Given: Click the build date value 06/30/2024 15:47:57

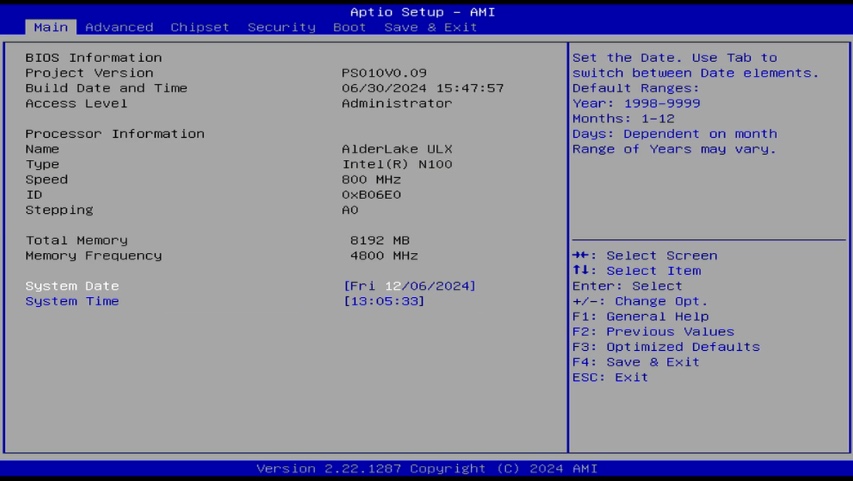Looking at the screenshot, I should point(423,88).
